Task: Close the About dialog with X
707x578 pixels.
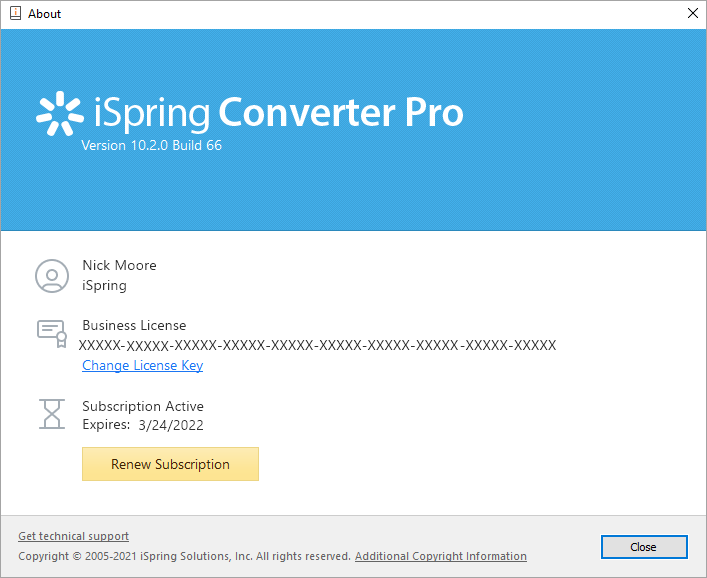Action: click(693, 13)
